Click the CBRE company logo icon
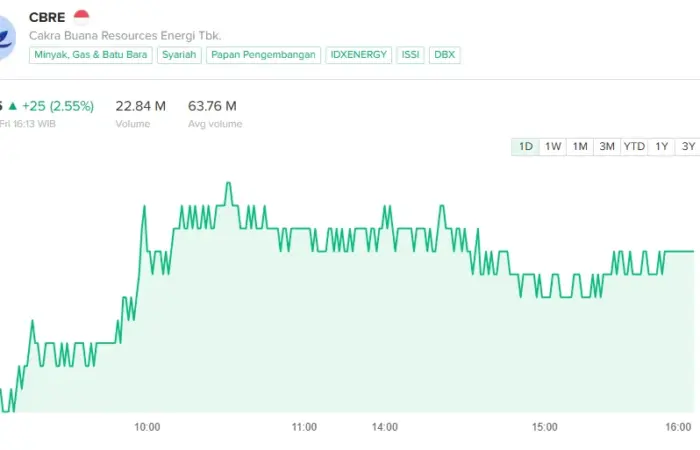This screenshot has width=700, height=450. [6, 38]
